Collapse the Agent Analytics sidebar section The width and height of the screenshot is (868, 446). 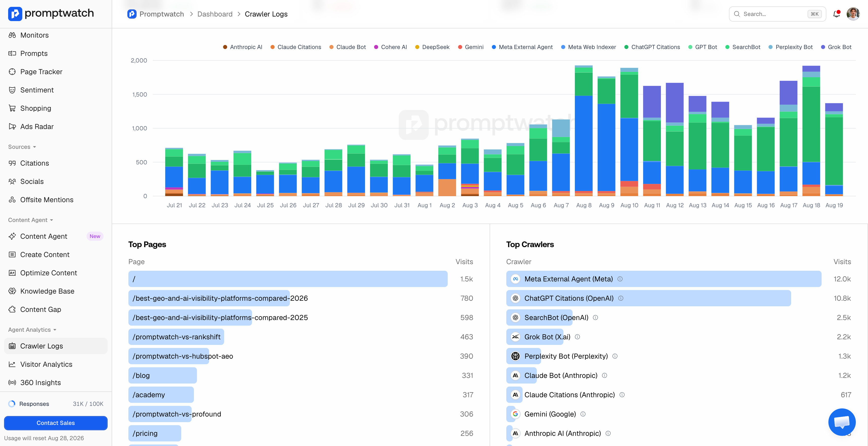click(32, 330)
